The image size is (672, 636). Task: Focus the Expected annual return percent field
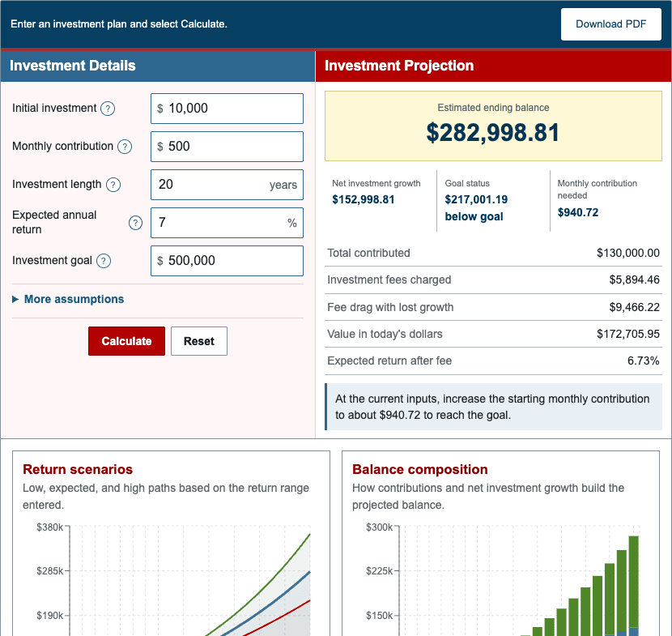pos(227,223)
